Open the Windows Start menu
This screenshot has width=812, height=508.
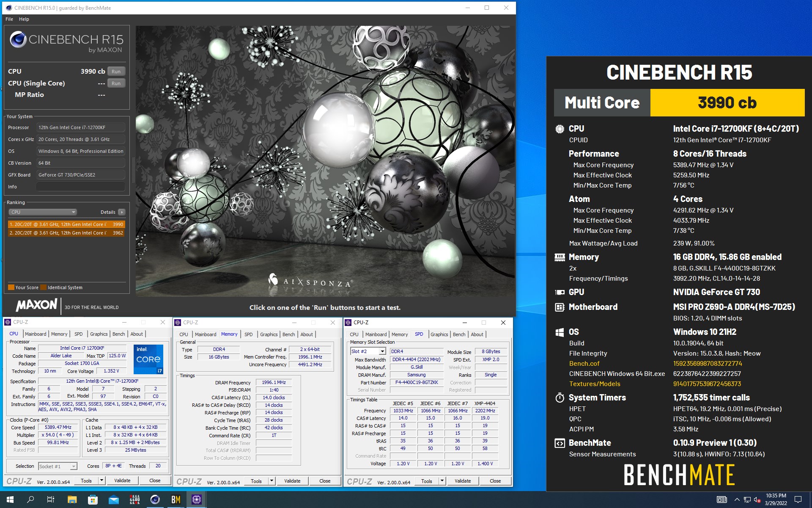point(10,500)
